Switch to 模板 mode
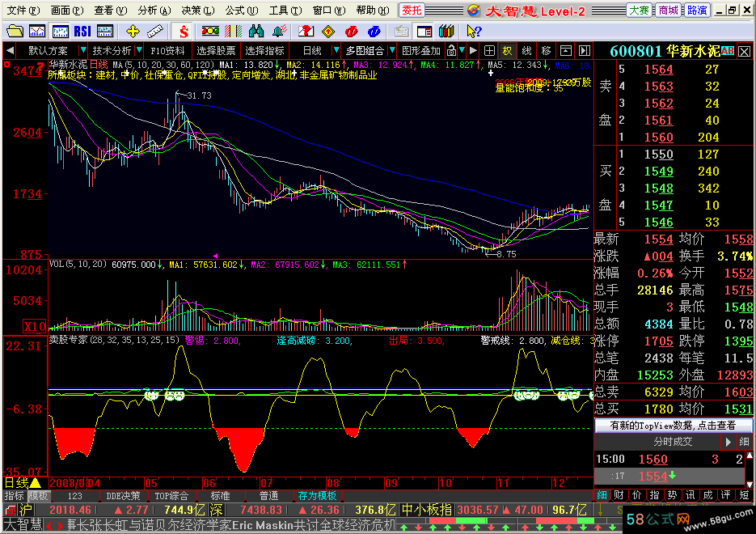The height and width of the screenshot is (534, 756). pyautogui.click(x=38, y=496)
